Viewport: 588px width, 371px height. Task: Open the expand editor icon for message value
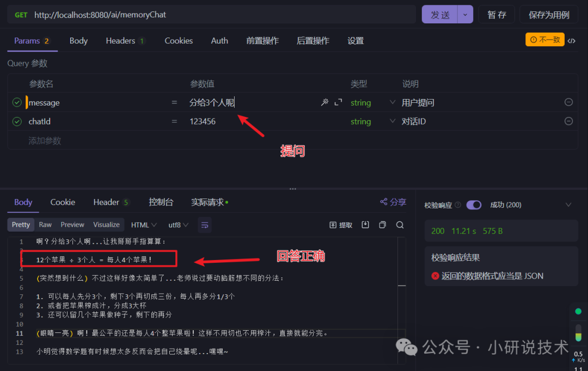[337, 102]
